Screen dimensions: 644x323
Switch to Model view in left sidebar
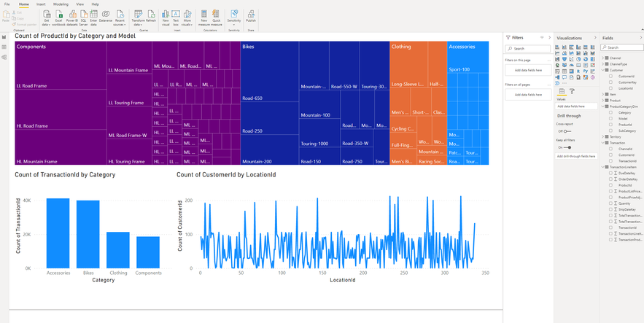pyautogui.click(x=4, y=57)
